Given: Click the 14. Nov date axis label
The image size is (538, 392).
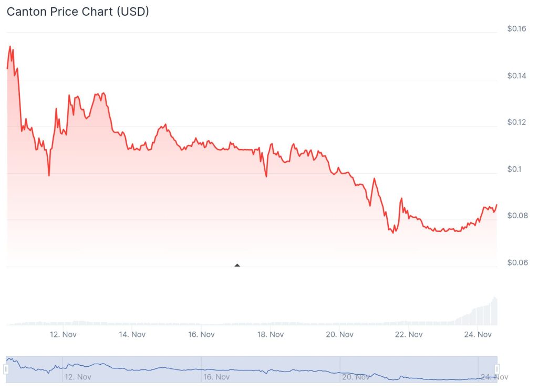Looking at the screenshot, I should pyautogui.click(x=131, y=334).
